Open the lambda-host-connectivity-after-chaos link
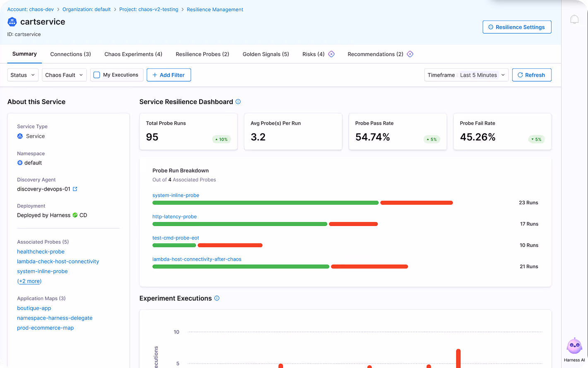Image resolution: width=588 pixels, height=368 pixels. pyautogui.click(x=197, y=259)
